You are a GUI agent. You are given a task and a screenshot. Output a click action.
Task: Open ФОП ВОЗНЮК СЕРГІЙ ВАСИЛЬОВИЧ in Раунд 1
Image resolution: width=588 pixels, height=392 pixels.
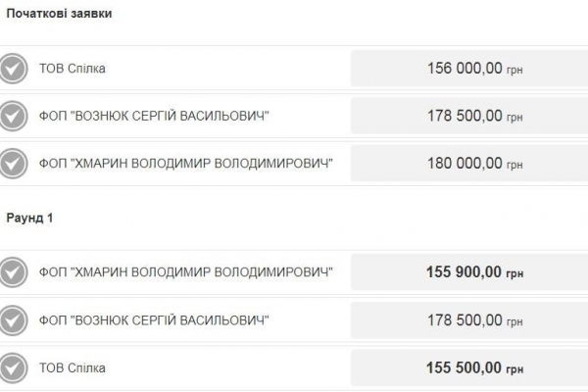(x=154, y=319)
